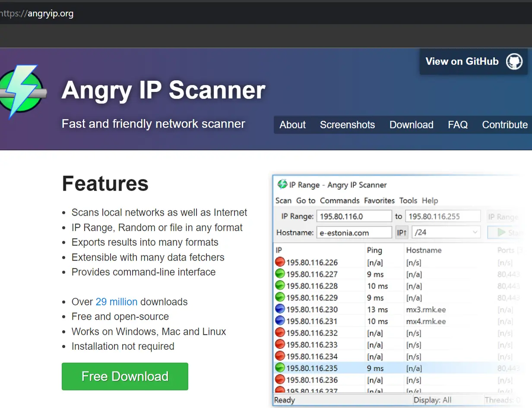Go to the FAQ page
The width and height of the screenshot is (532, 408).
coord(458,125)
